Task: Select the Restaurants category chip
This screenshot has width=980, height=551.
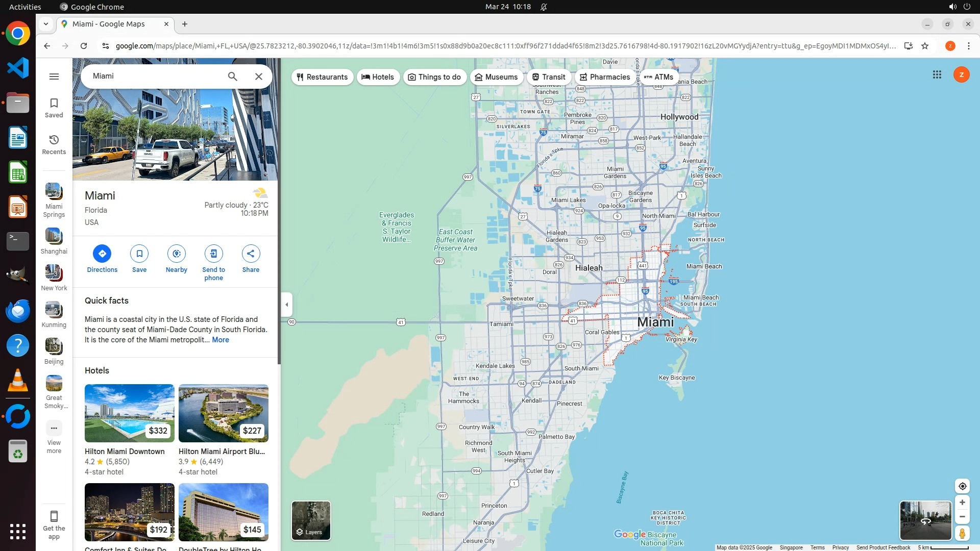Action: click(x=322, y=77)
